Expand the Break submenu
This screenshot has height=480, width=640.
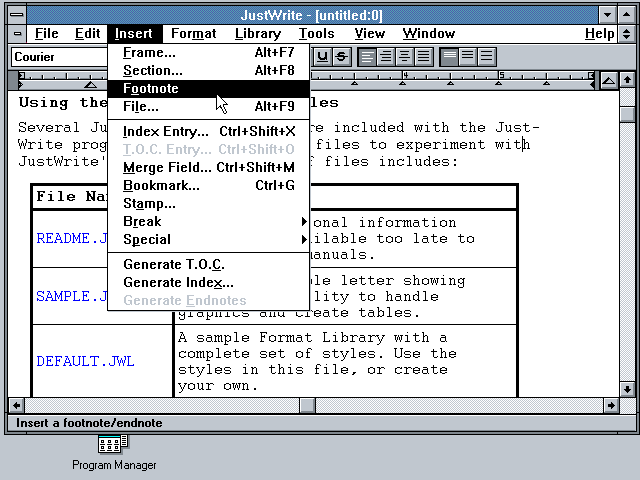tap(209, 221)
